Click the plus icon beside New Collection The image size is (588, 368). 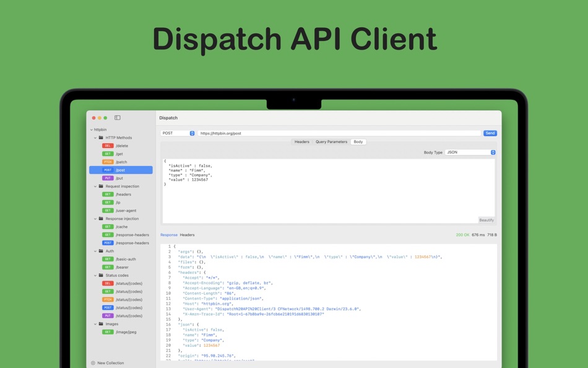coord(93,363)
